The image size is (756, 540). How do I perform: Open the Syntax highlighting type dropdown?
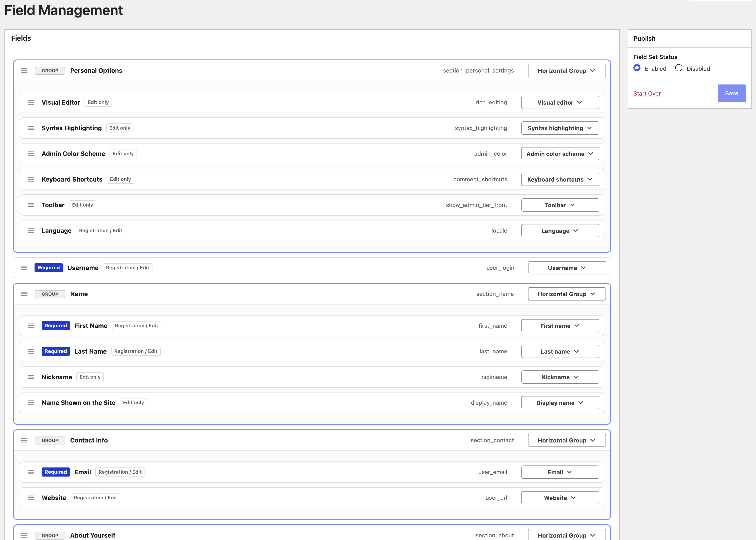560,128
